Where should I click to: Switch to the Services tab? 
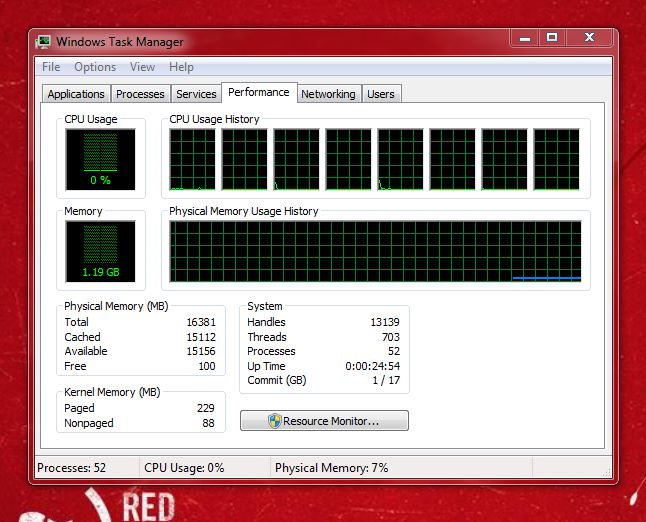196,94
